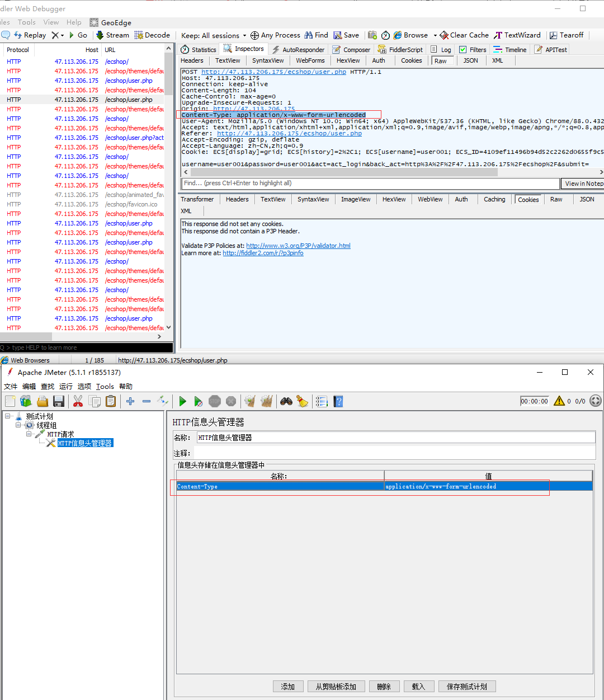Click JMeter New test plan icon
The height and width of the screenshot is (700, 604).
10,401
